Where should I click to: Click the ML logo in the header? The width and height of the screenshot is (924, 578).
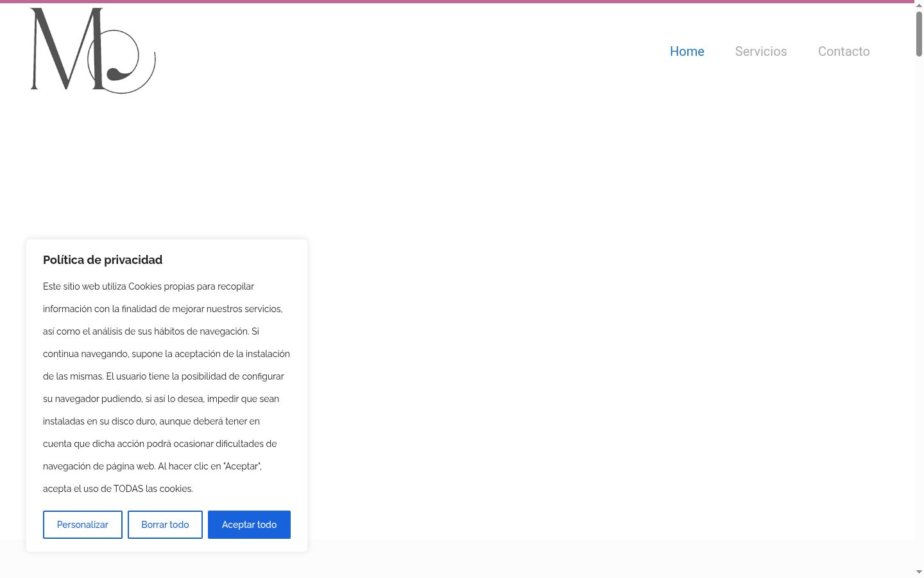[x=93, y=51]
